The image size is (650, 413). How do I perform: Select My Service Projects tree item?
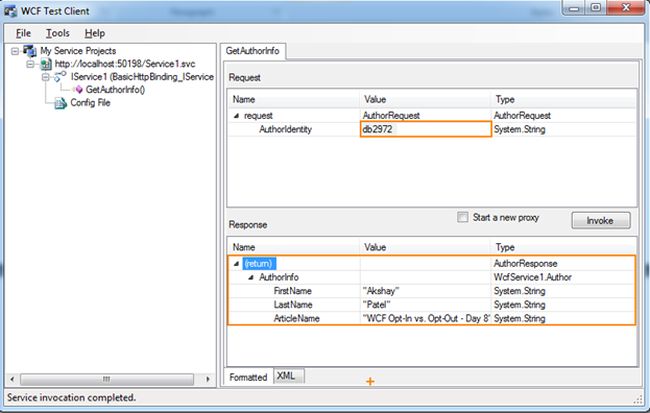pos(78,51)
